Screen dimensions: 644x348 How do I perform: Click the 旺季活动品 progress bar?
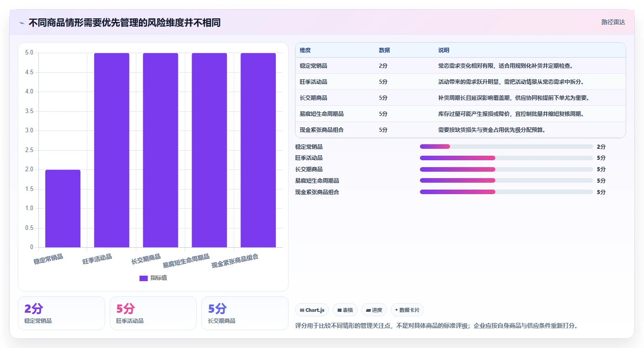506,158
